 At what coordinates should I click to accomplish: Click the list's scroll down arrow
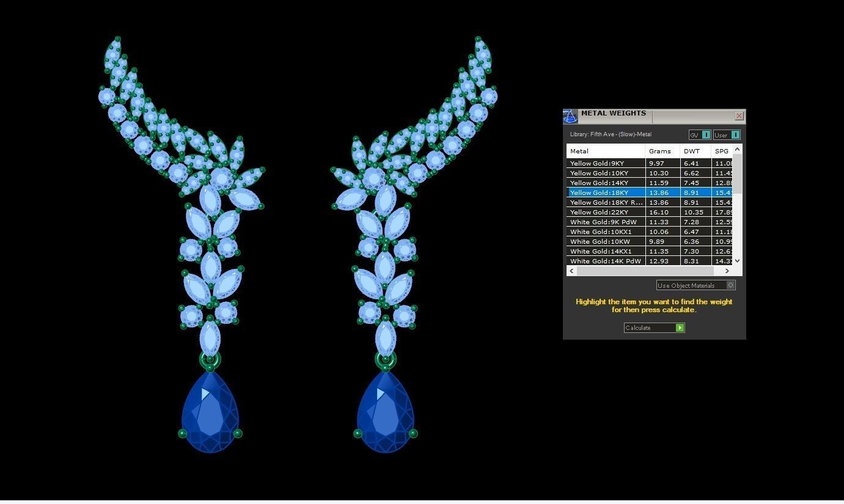point(737,261)
